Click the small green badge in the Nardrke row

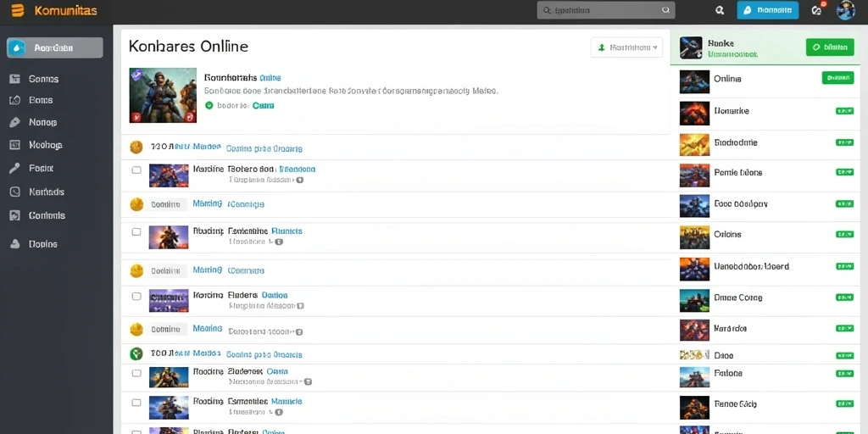[844, 328]
